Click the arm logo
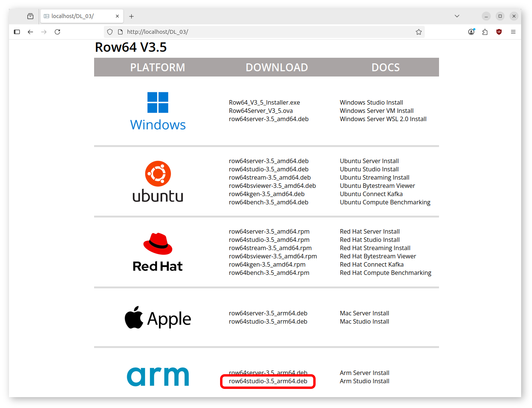This screenshot has height=408, width=532. [x=158, y=376]
